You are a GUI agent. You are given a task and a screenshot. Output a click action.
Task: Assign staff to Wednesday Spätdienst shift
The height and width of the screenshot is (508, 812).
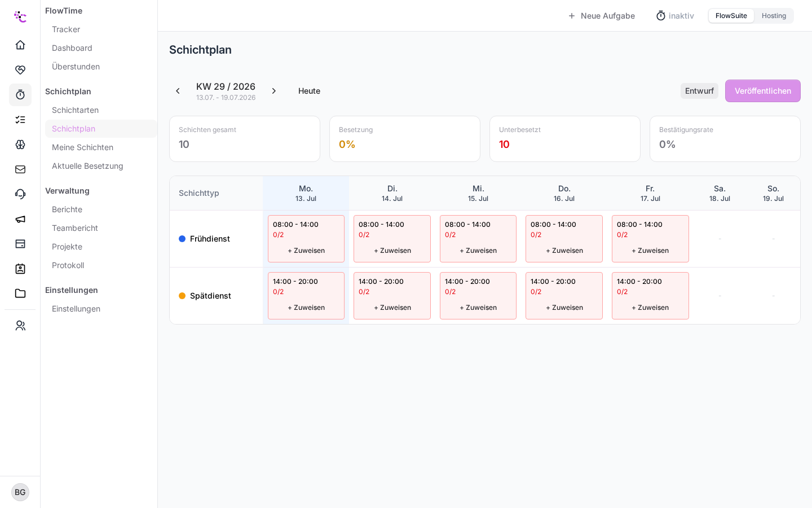coord(478,308)
